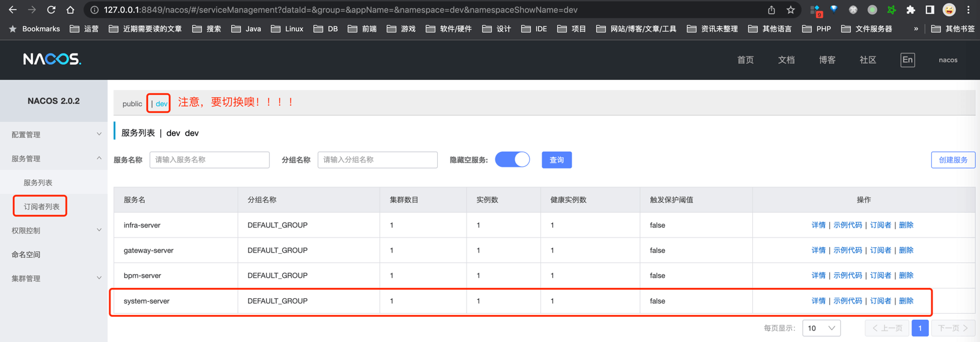This screenshot has width=980, height=342.
Task: Open 详情 link for system-server
Action: [x=818, y=301]
